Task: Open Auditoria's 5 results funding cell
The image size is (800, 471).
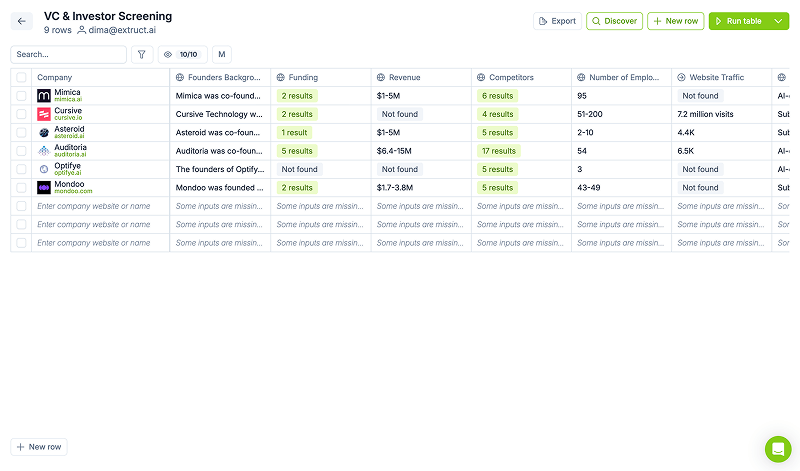Action: click(x=297, y=151)
